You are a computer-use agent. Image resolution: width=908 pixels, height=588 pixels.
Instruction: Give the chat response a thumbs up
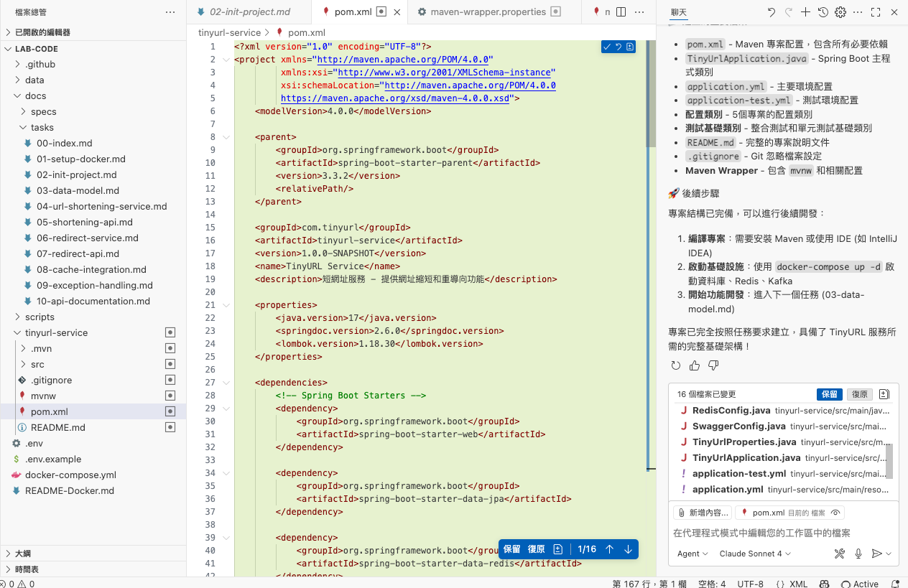[694, 365]
